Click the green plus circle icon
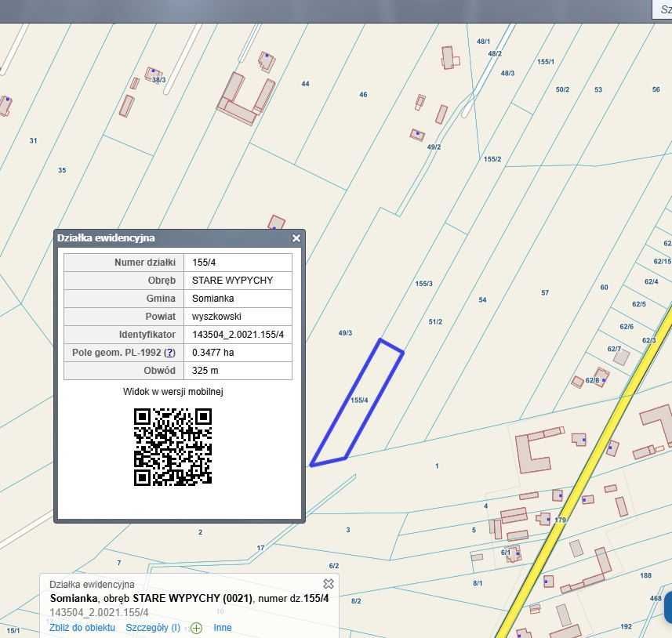 click(196, 628)
